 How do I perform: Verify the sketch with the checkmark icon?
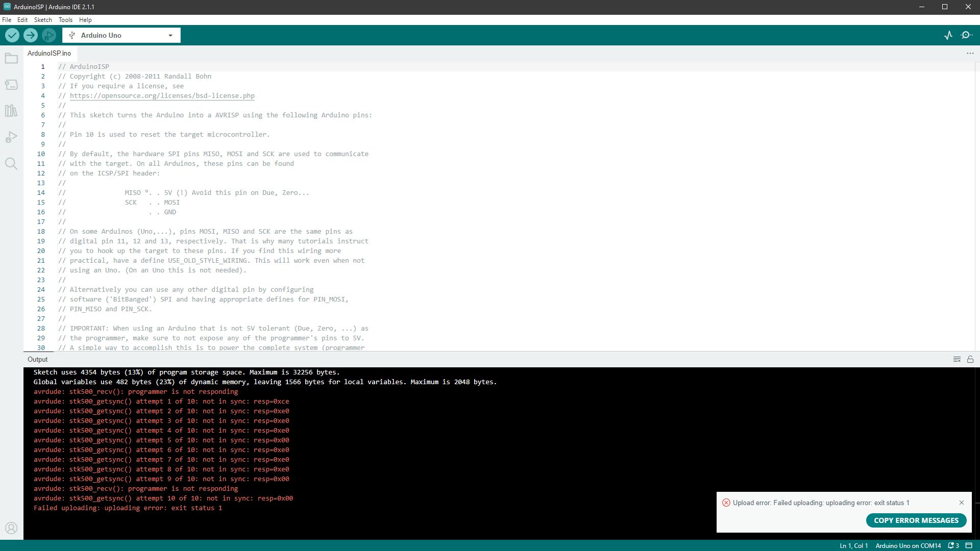[x=12, y=35]
